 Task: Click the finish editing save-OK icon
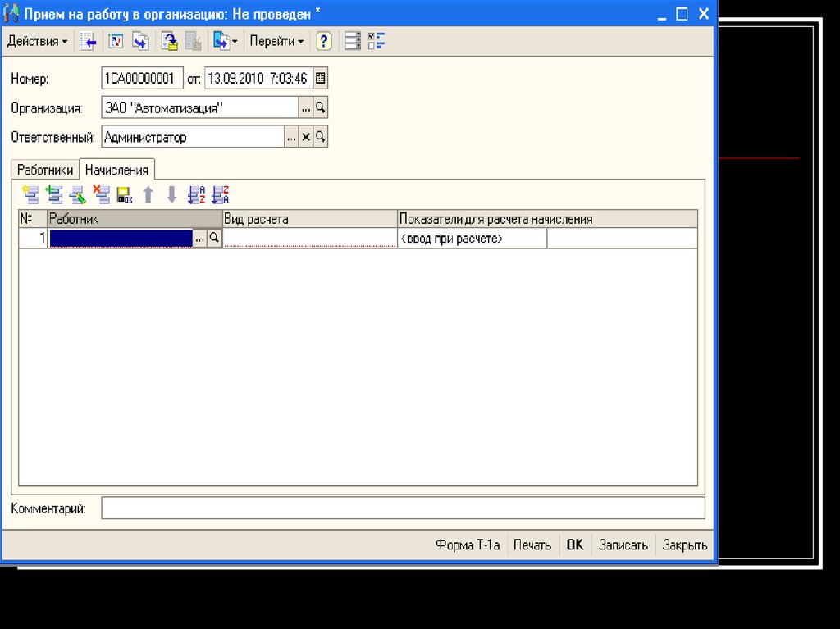(x=125, y=194)
